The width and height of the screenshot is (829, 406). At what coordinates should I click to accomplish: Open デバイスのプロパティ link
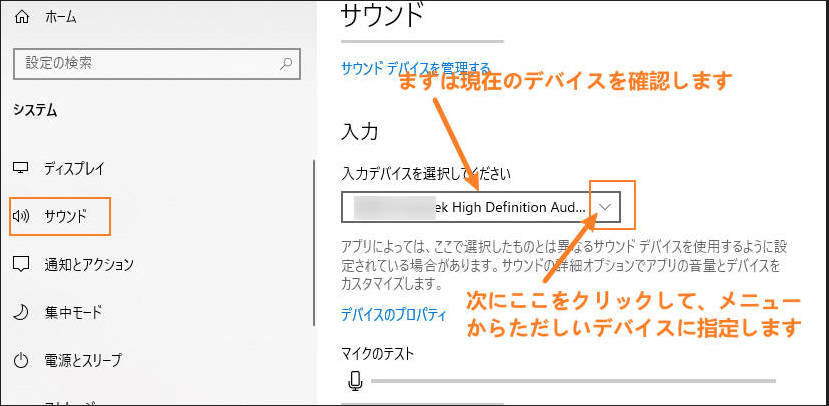tap(393, 315)
